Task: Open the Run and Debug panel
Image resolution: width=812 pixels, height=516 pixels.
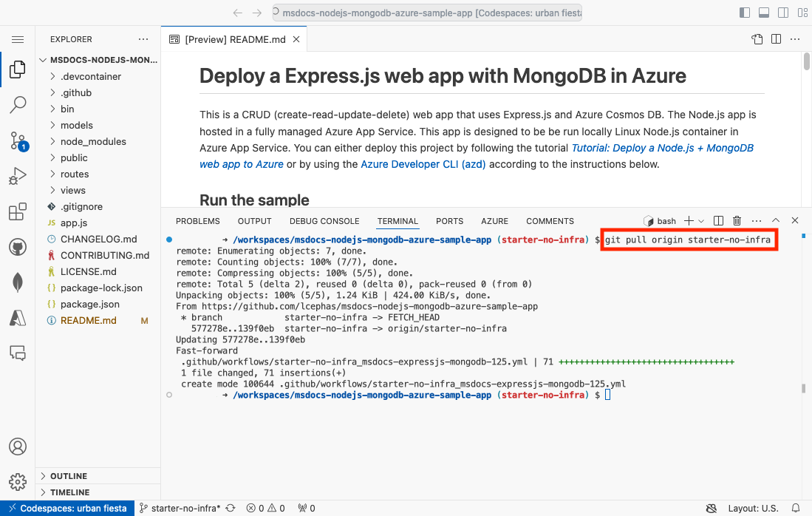Action: point(18,176)
